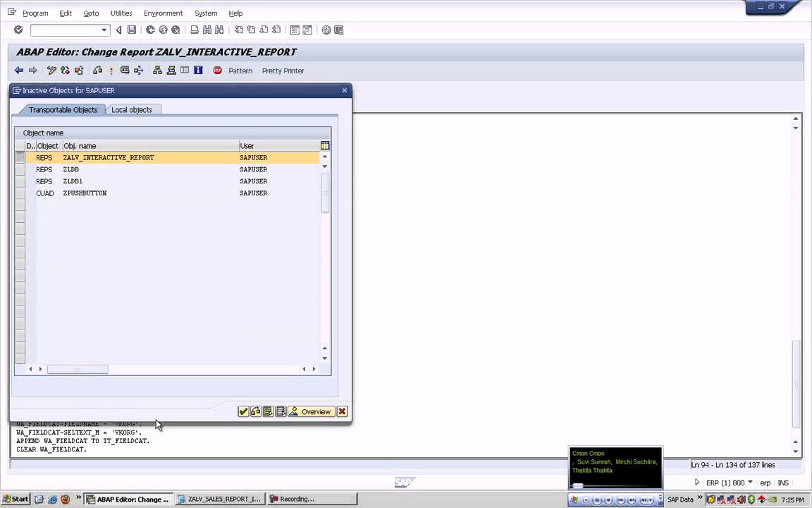
Task: Open the Program menu
Action: (35, 13)
